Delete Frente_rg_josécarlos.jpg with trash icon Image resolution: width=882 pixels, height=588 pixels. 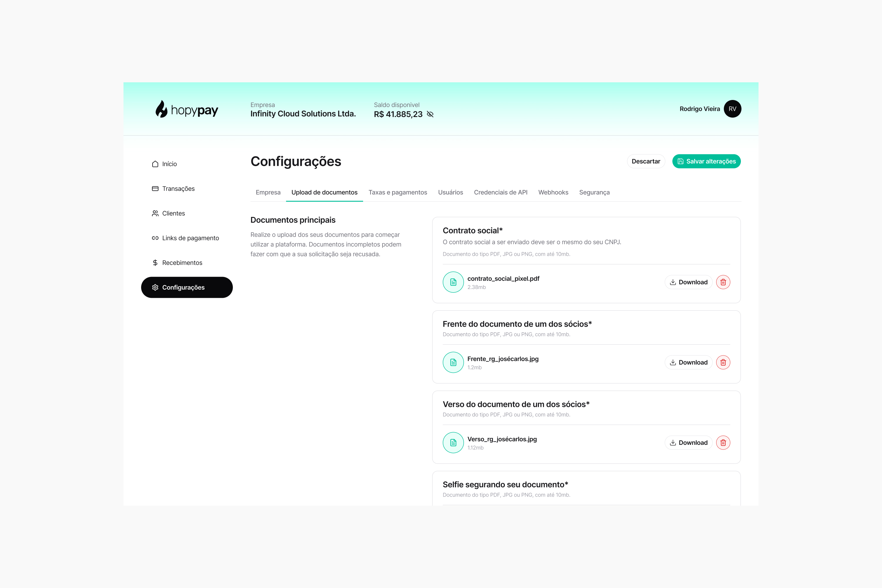[x=723, y=362]
